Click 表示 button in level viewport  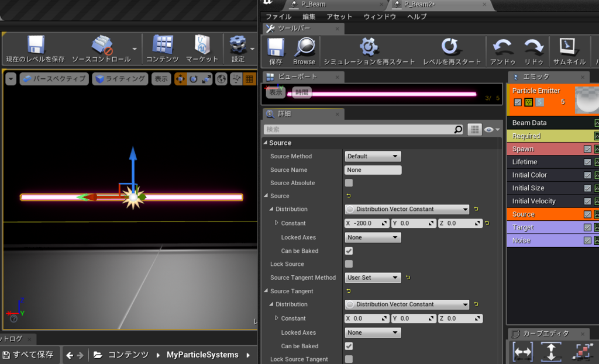click(161, 79)
